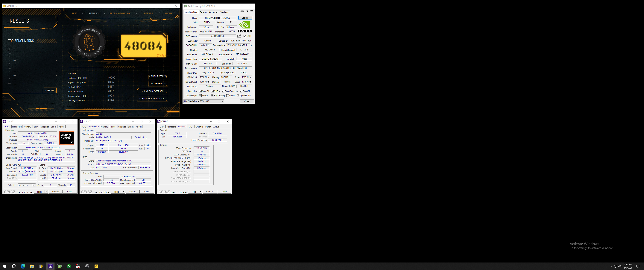Click the grey dragon orb taskbar icon
The height and width of the screenshot is (270, 644).
click(x=87, y=266)
